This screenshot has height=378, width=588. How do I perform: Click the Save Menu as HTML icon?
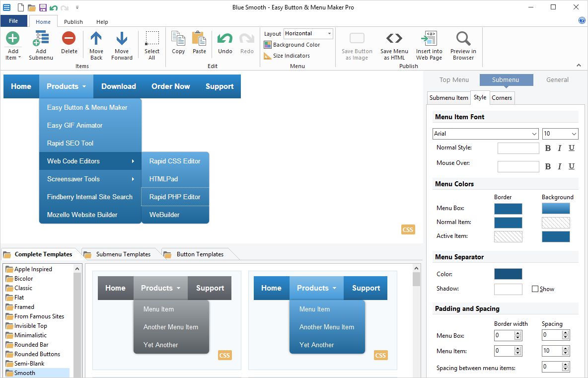(x=394, y=39)
